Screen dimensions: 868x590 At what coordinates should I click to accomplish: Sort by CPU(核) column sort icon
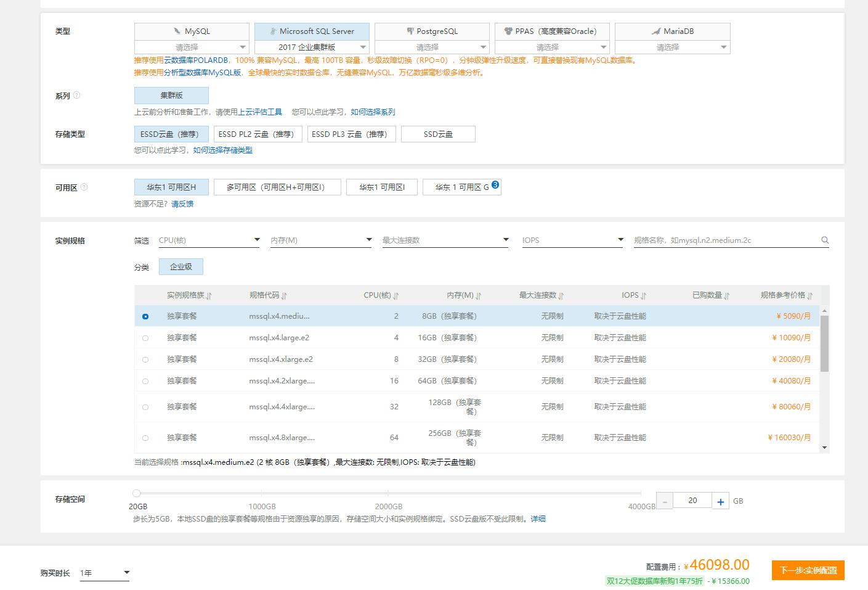[x=396, y=295]
